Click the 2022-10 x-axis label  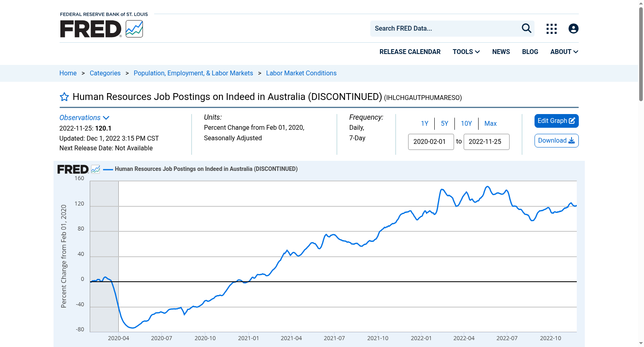coord(550,339)
